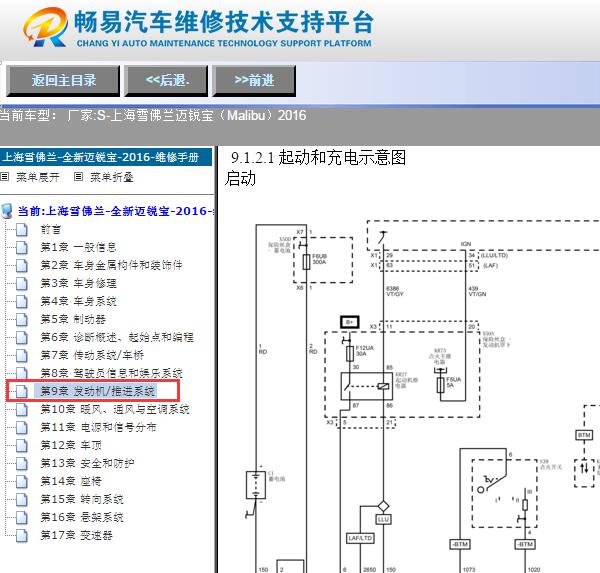The height and width of the screenshot is (573, 600).
Task: Open 第1章 一般信息
Action: click(78, 247)
